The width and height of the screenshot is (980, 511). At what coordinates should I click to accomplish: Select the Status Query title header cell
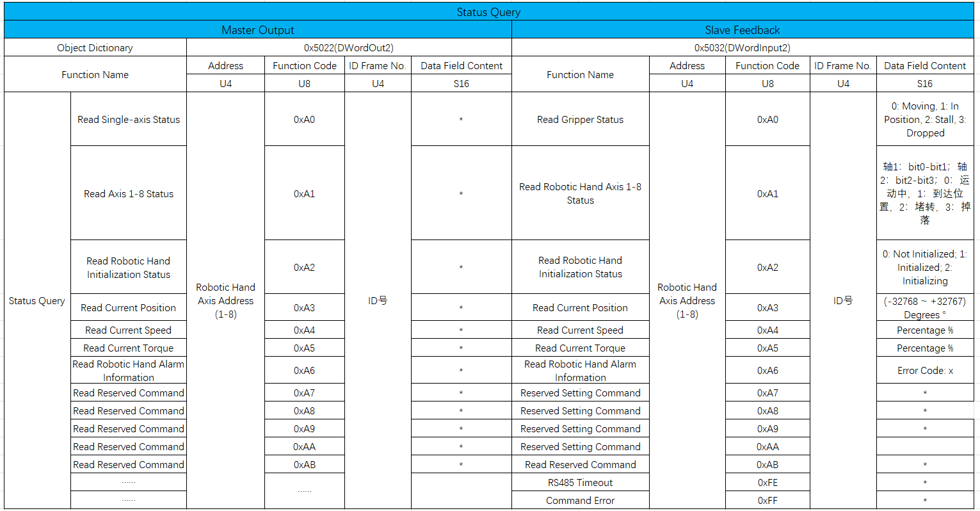click(x=488, y=12)
